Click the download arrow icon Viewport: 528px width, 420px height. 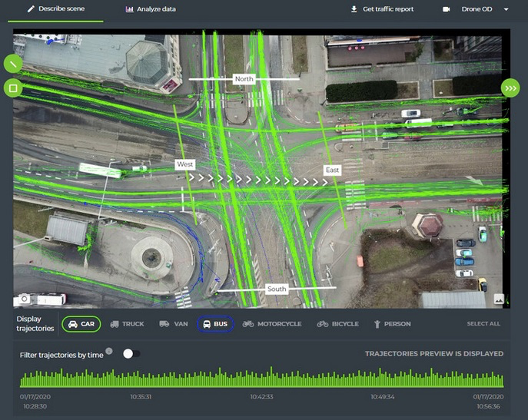click(x=354, y=9)
